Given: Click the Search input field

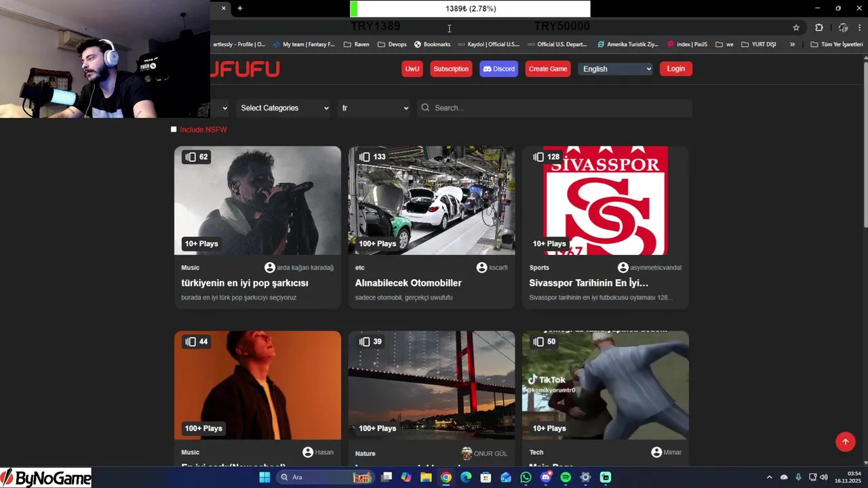Looking at the screenshot, I should (555, 108).
